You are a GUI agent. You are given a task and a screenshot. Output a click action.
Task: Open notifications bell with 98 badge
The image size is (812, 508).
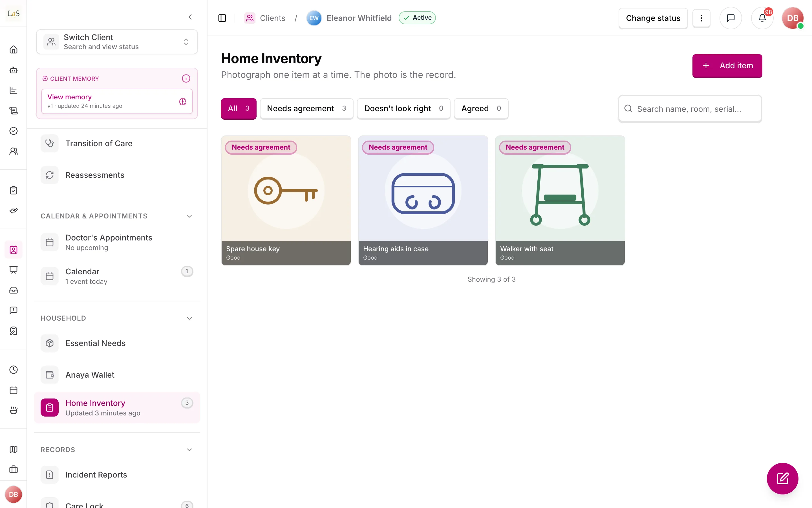pyautogui.click(x=762, y=18)
